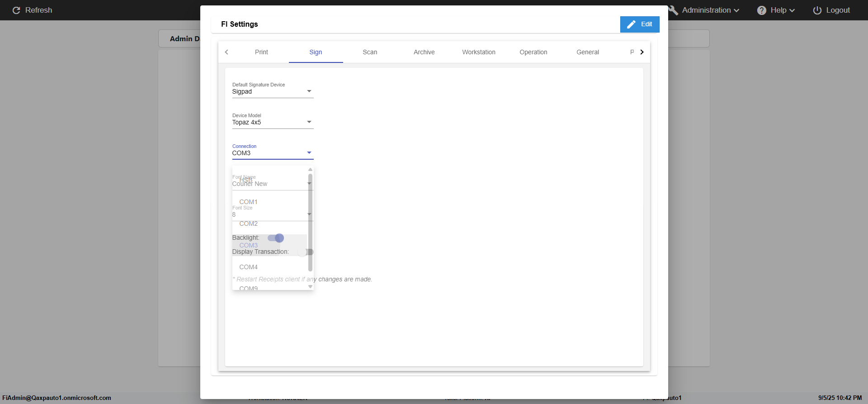The width and height of the screenshot is (868, 404).
Task: Go to the Archive tab
Action: click(424, 52)
